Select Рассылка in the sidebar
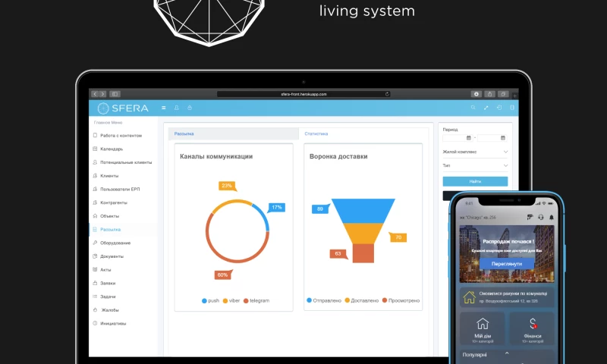The height and width of the screenshot is (364, 607). pyautogui.click(x=123, y=229)
